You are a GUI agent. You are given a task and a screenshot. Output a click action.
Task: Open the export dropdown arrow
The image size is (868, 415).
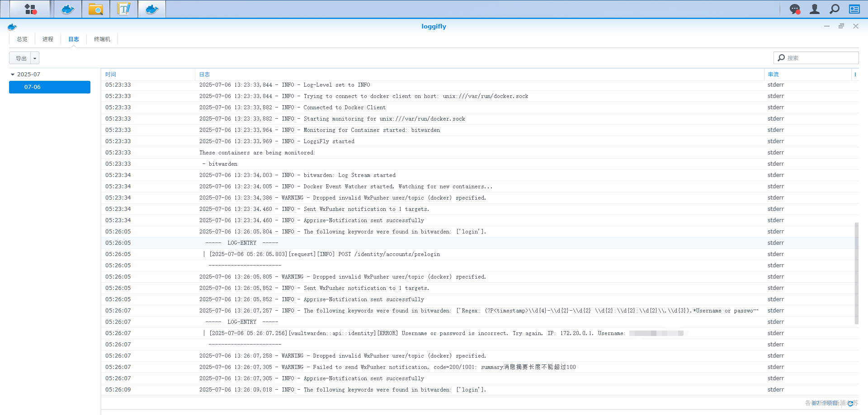[x=35, y=58]
